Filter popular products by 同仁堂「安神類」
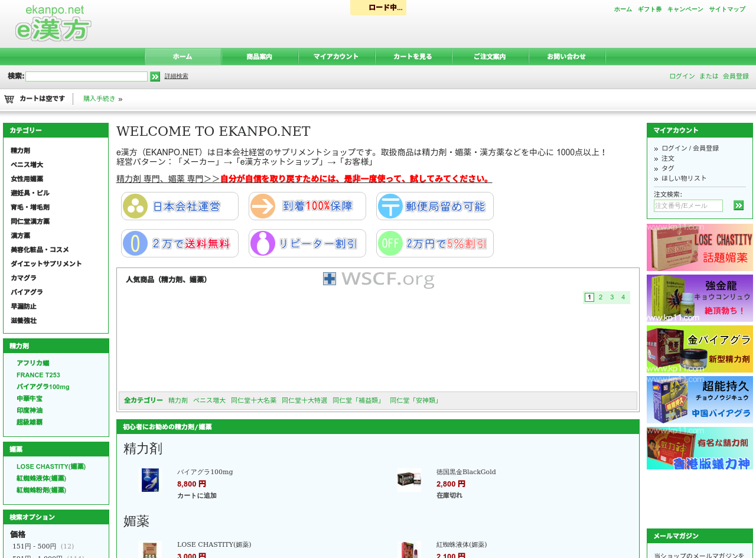 415,400
